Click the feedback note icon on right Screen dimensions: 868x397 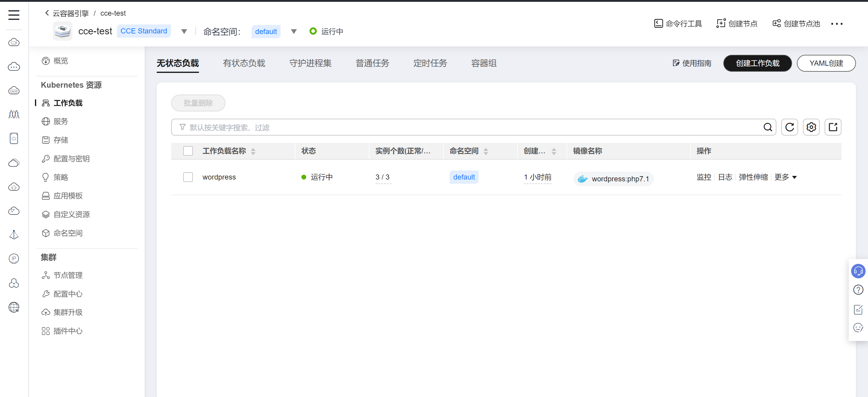[858, 309]
